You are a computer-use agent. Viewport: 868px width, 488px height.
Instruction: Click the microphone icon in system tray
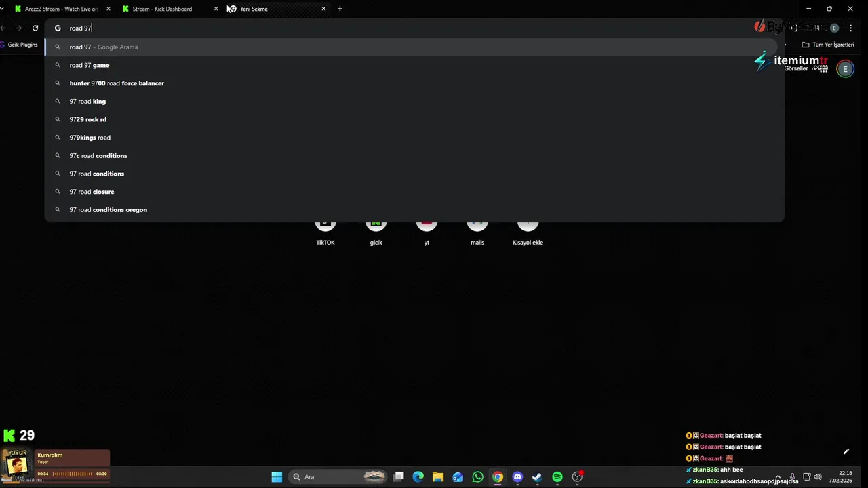click(793, 476)
